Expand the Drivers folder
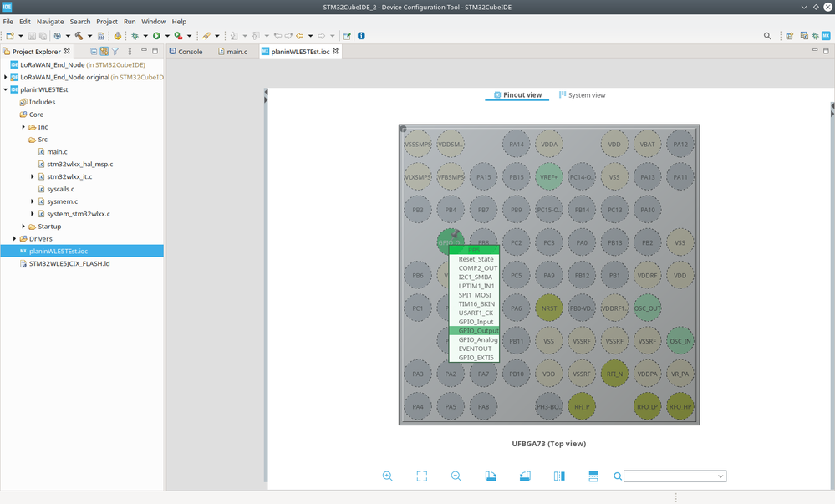Image resolution: width=835 pixels, height=504 pixels. pyautogui.click(x=14, y=239)
